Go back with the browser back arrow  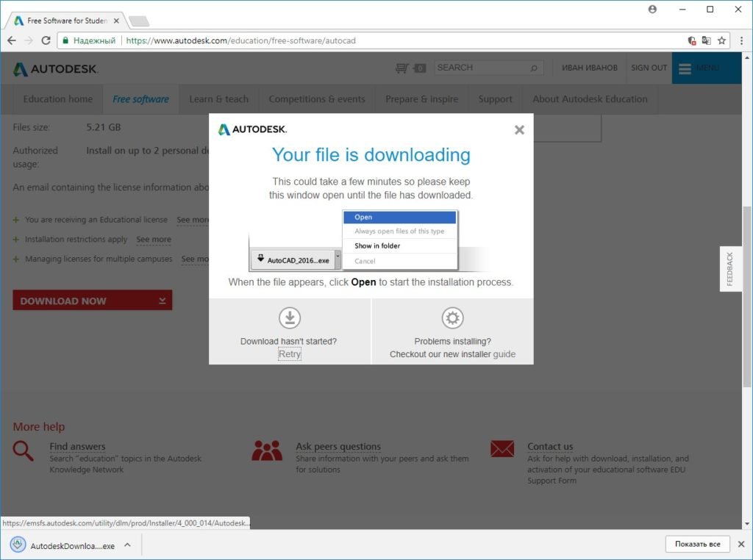pyautogui.click(x=12, y=41)
